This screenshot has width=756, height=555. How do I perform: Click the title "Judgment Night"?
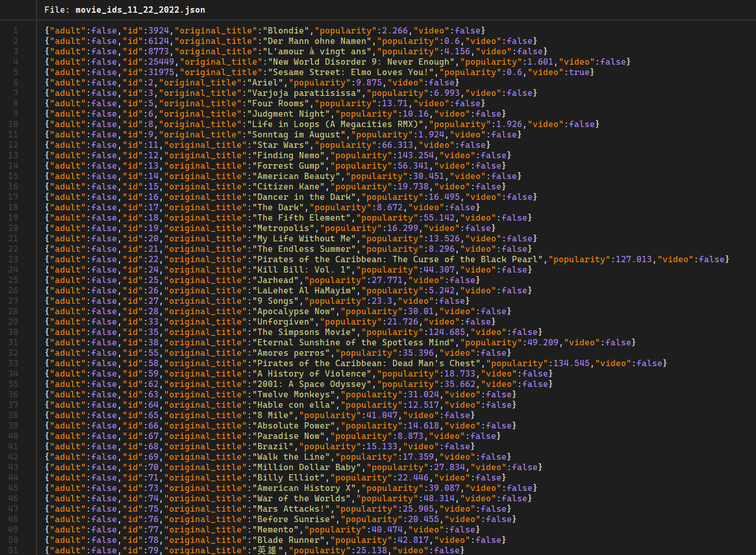click(289, 114)
